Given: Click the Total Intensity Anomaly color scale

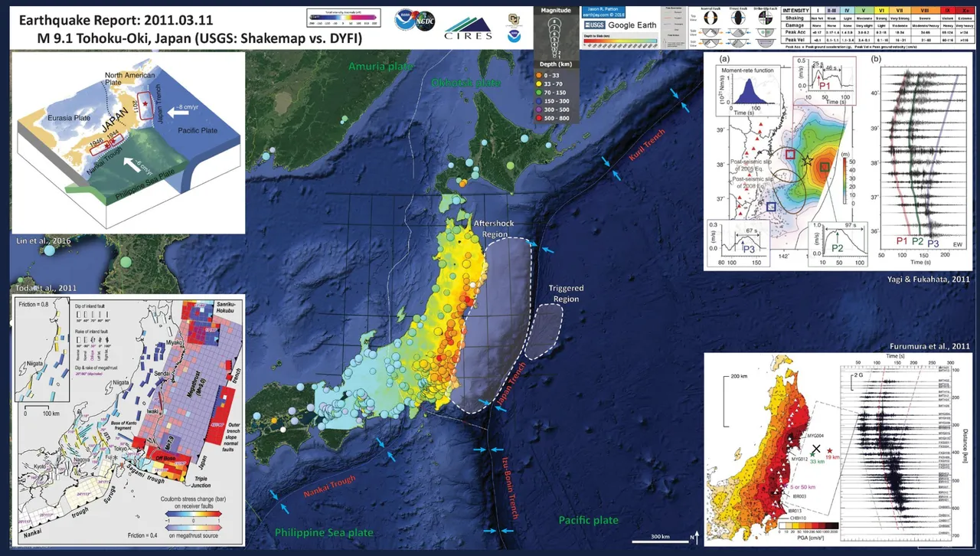Looking at the screenshot, I should [344, 18].
